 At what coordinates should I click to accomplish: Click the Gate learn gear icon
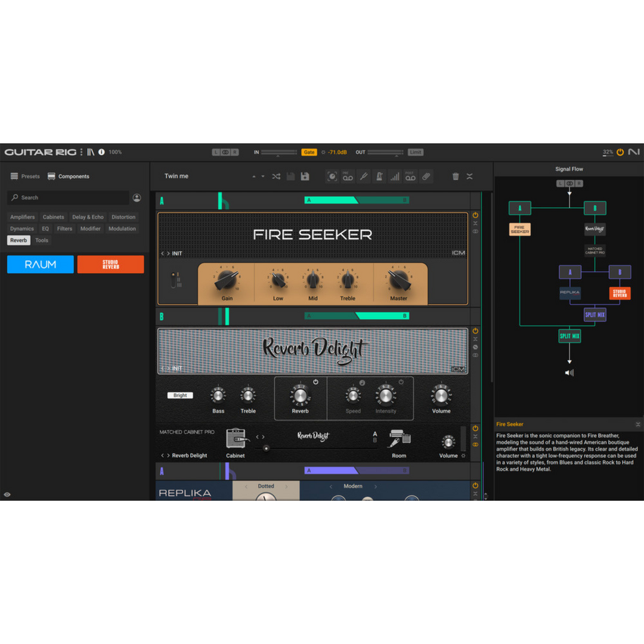pyautogui.click(x=323, y=153)
